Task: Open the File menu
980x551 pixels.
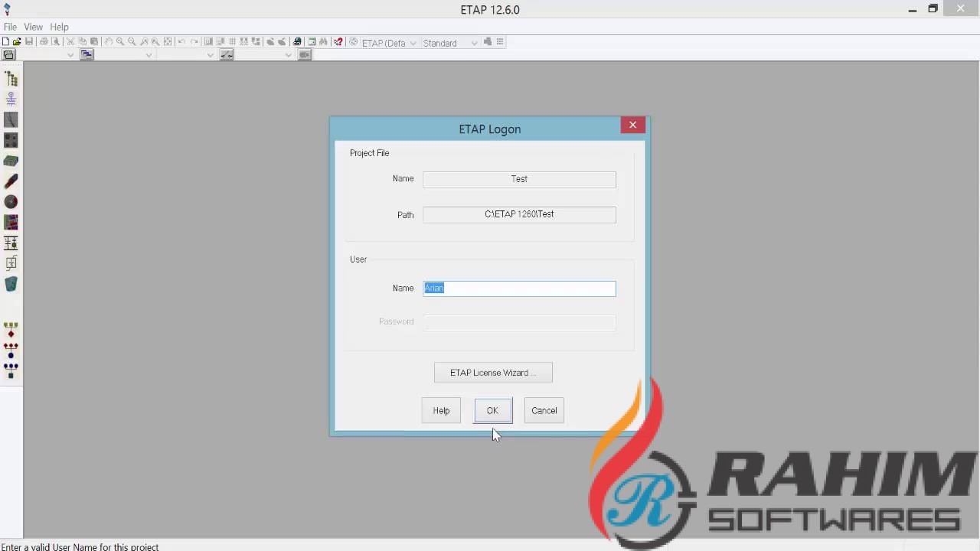Action: pos(10,26)
